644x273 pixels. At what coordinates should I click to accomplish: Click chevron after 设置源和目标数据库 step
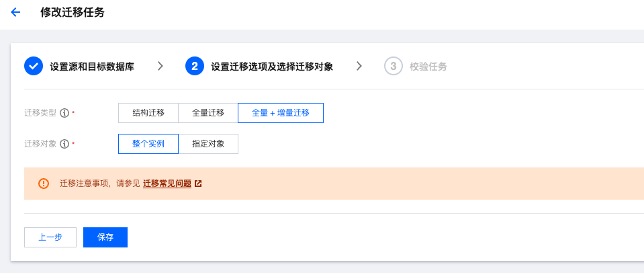pyautogui.click(x=160, y=66)
